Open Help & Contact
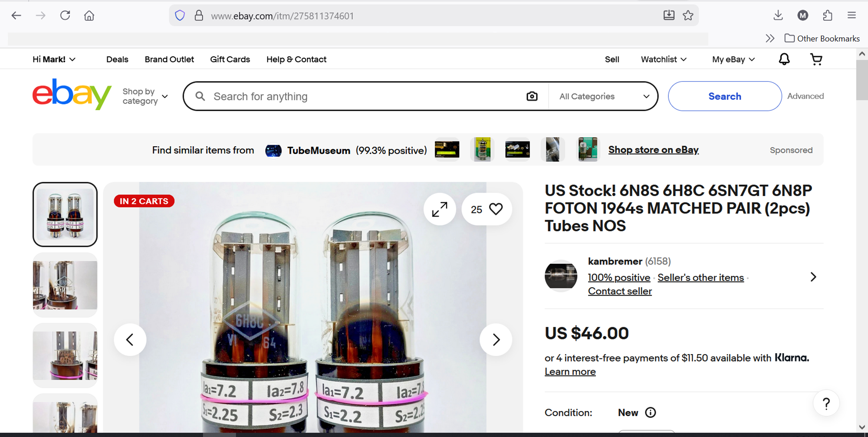This screenshot has height=437, width=868. point(296,59)
